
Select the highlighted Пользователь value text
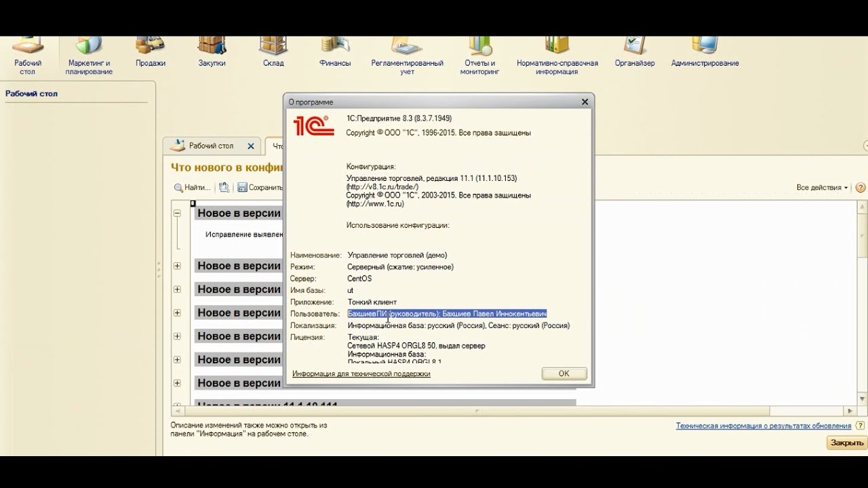coord(447,314)
